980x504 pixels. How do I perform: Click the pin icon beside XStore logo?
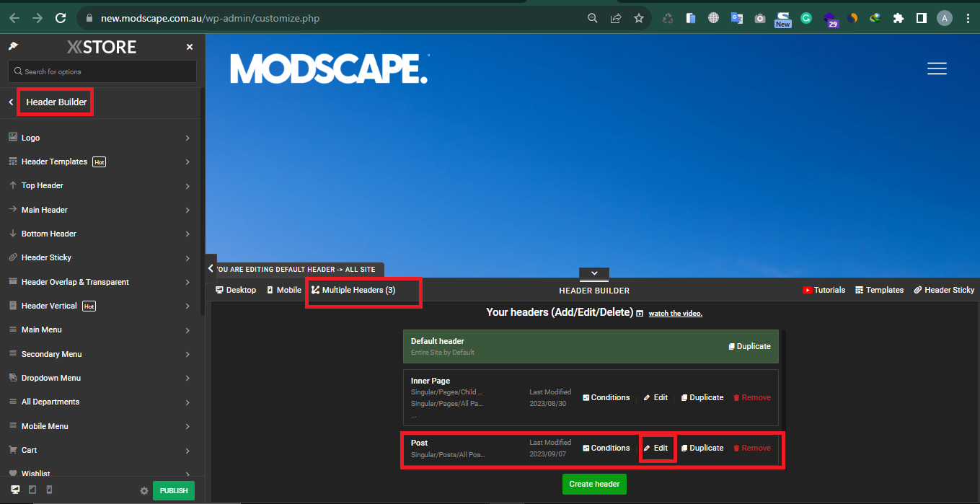[12, 46]
